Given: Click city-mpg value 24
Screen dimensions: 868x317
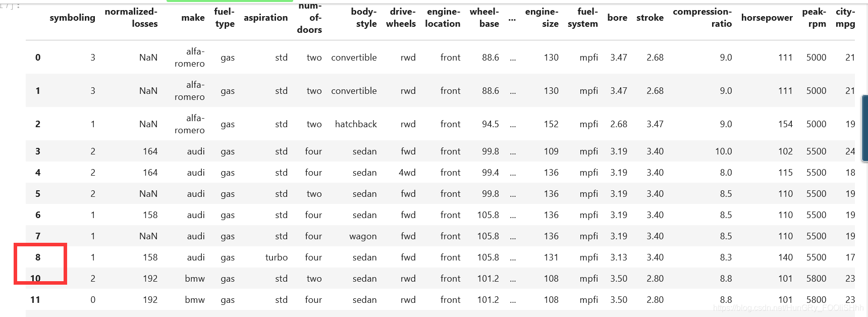Looking at the screenshot, I should pos(850,151).
